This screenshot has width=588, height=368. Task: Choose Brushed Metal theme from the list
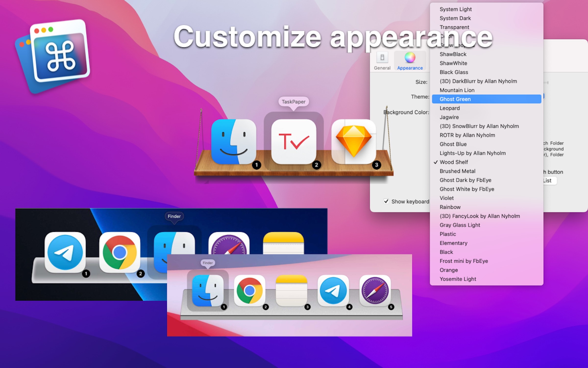coord(457,171)
